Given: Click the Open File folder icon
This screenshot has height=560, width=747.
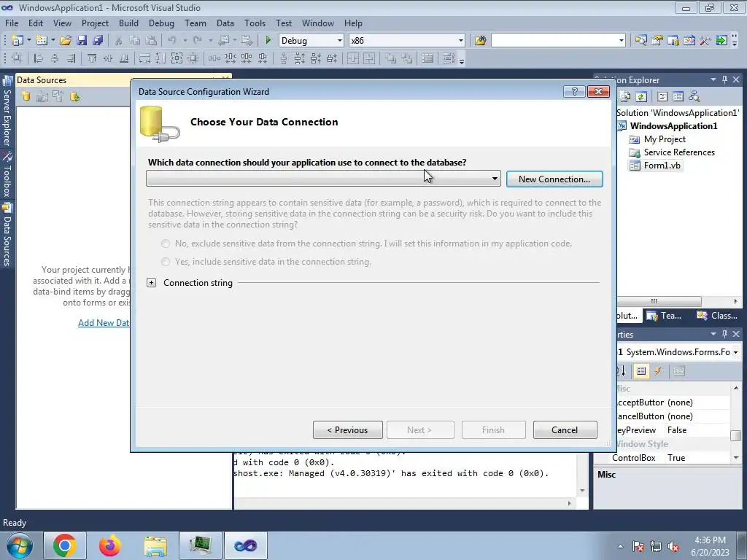Looking at the screenshot, I should pos(66,41).
